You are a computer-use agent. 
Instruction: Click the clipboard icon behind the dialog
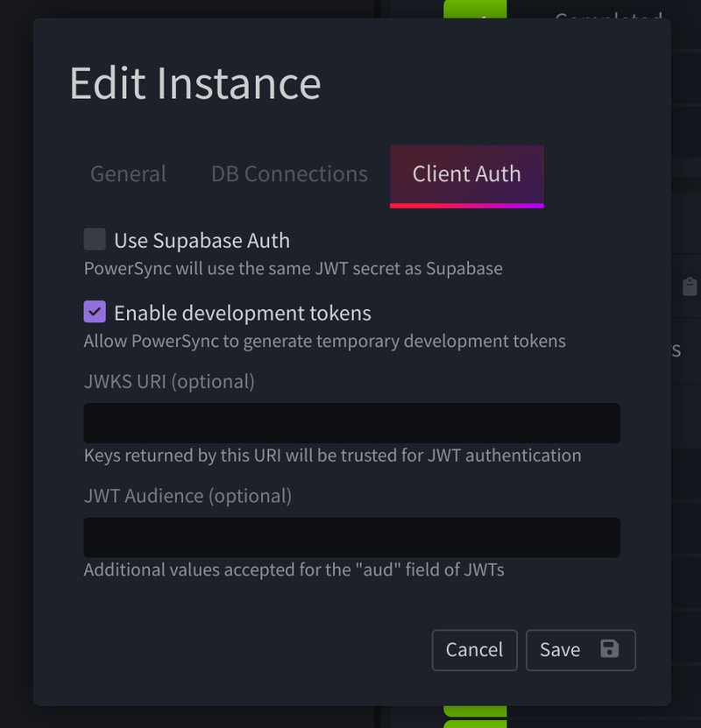(690, 286)
